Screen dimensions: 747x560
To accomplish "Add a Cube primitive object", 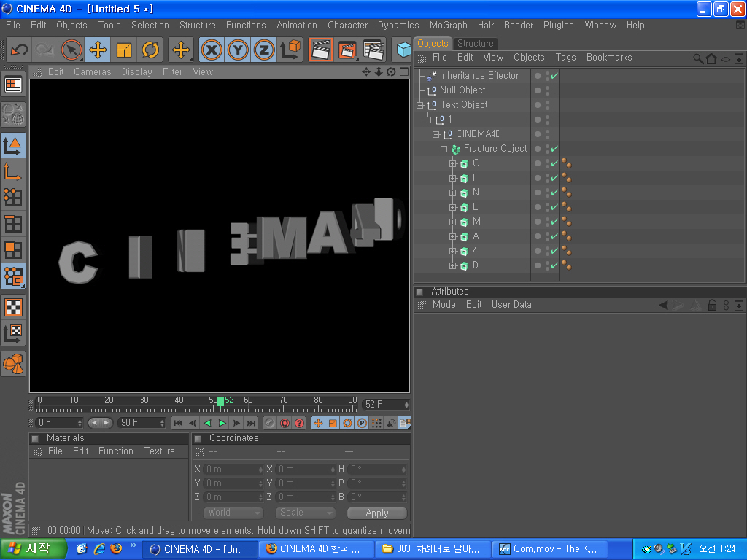I will (x=403, y=50).
